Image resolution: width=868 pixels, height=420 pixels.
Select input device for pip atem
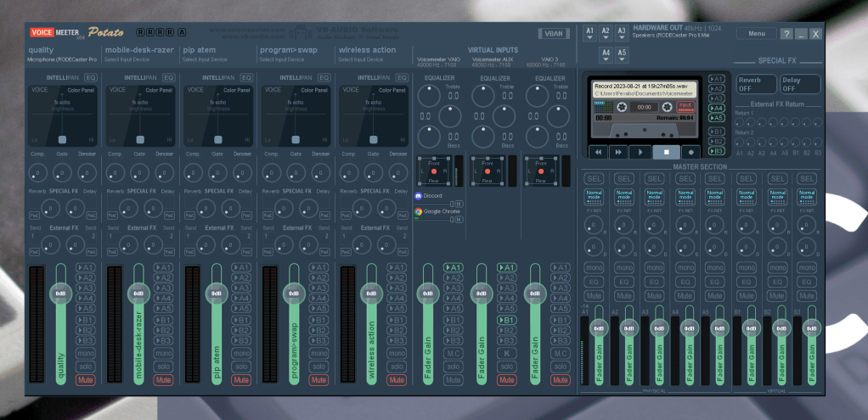coord(205,59)
